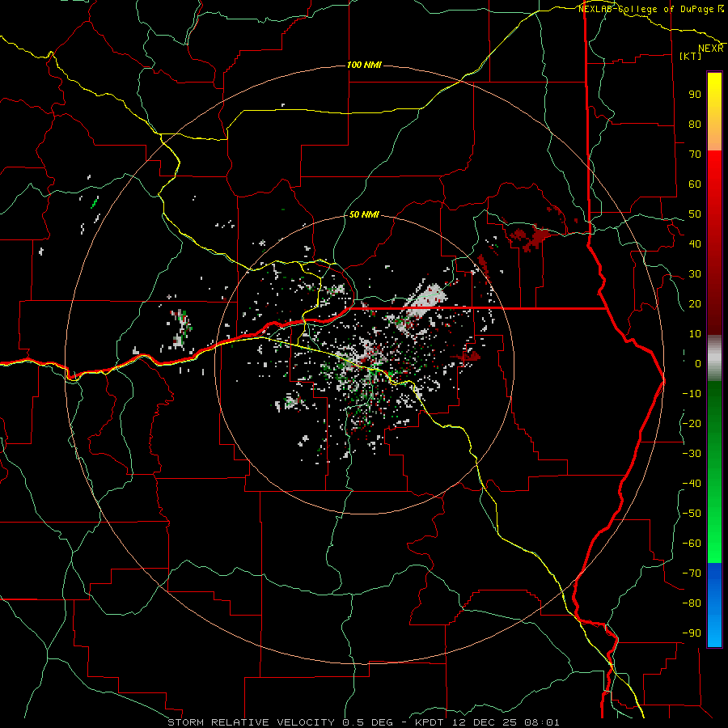This screenshot has height=728, width=728.
Task: Click the NEXR label above the scale
Action: 711,49
